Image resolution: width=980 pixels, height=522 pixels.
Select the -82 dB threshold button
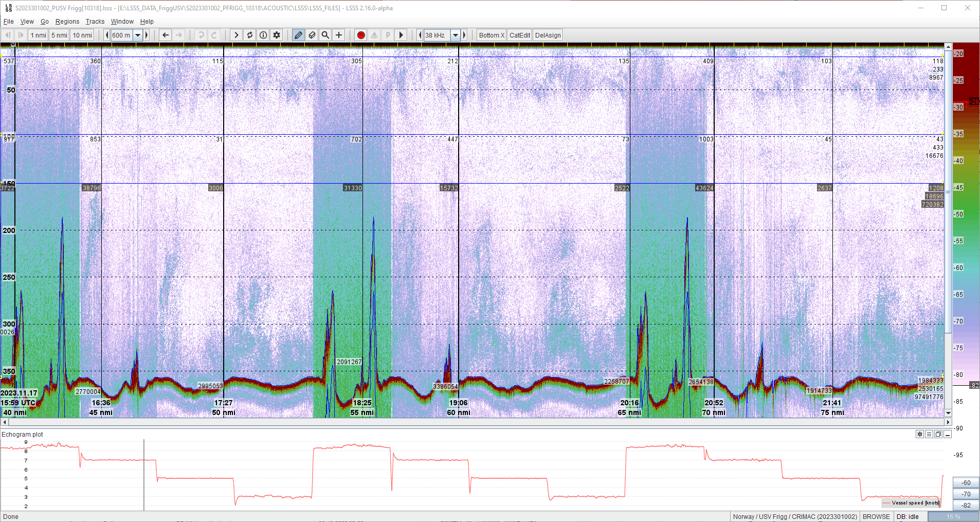[x=966, y=505]
